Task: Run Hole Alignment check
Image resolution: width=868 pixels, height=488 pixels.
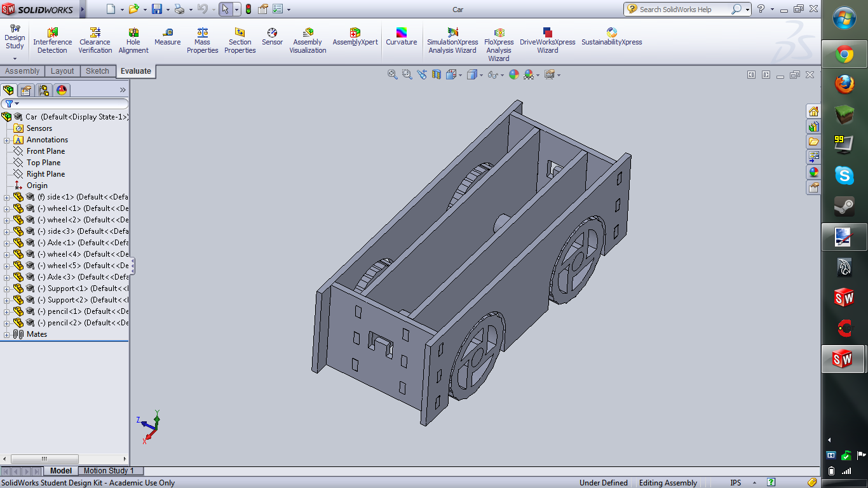Action: (x=133, y=41)
